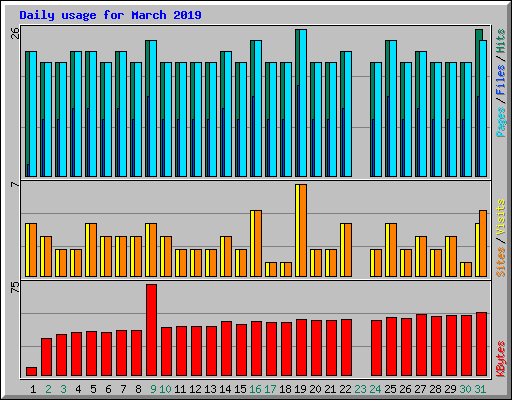
Task: Click the cyan Files bar for day 19
Action: coord(303,103)
